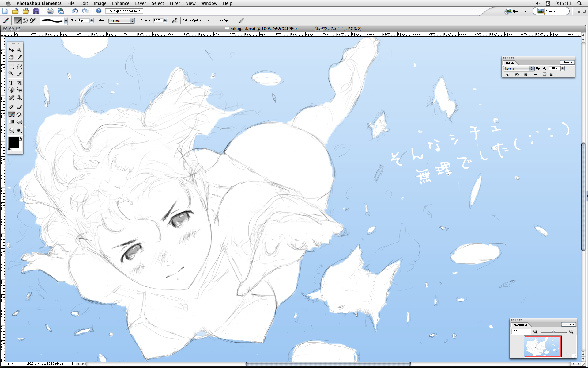The image size is (588, 368).
Task: Click More button in Navigator panel
Action: 568,324
